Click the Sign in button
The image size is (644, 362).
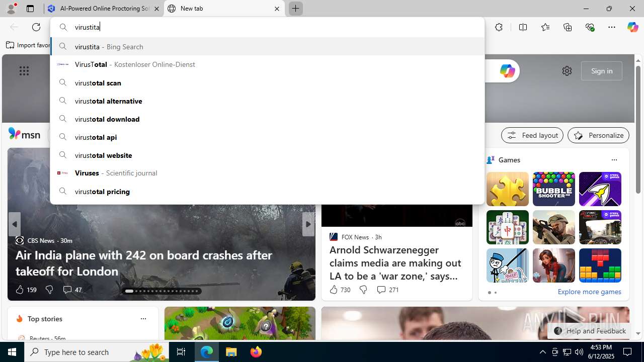[x=602, y=71]
